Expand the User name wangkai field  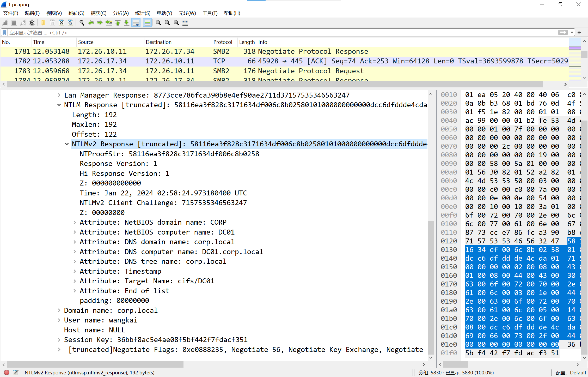59,320
